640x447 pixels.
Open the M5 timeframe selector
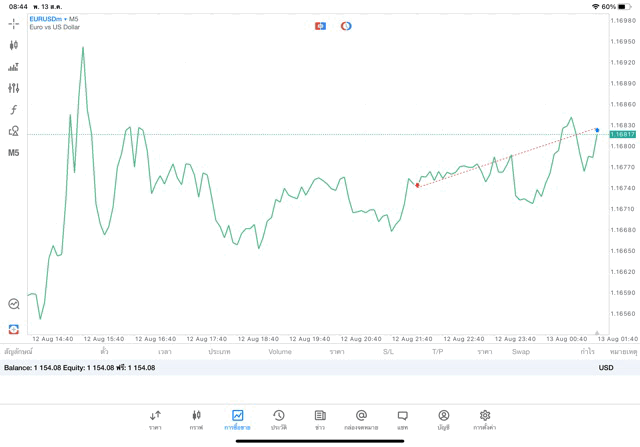(14, 153)
